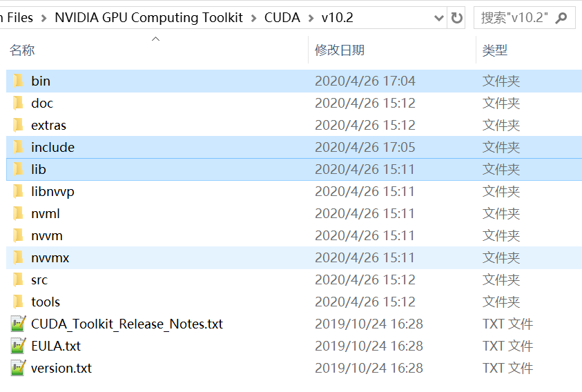Click 文件夹 type in lib row
This screenshot has height=392, width=582.
coord(501,169)
